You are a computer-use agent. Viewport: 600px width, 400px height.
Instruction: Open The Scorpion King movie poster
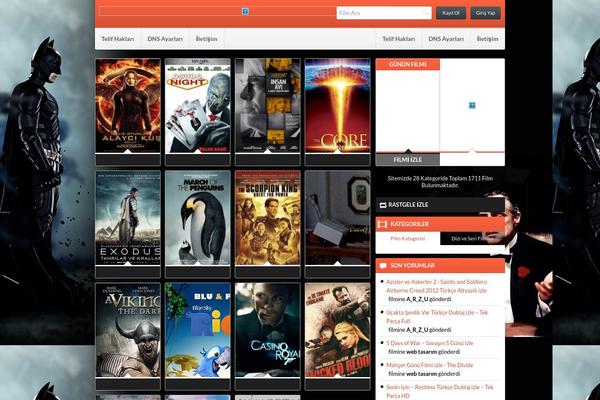coord(268,218)
